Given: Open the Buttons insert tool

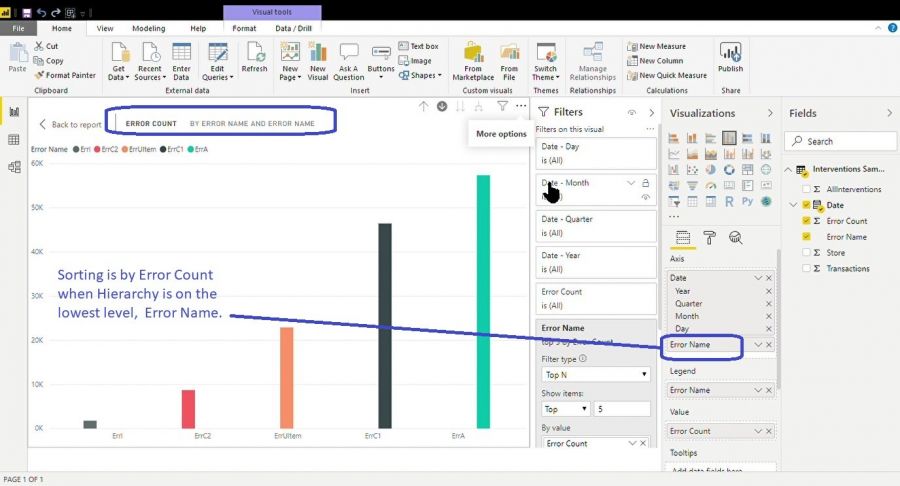Looking at the screenshot, I should click(381, 61).
